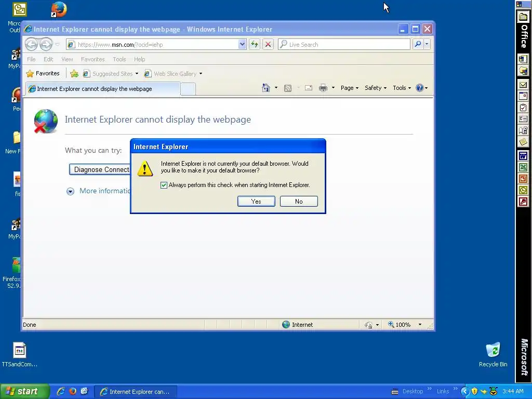Screen dimensions: 532x399
Task: Click the Recycle Bin desktop icon
Action: [x=493, y=354]
